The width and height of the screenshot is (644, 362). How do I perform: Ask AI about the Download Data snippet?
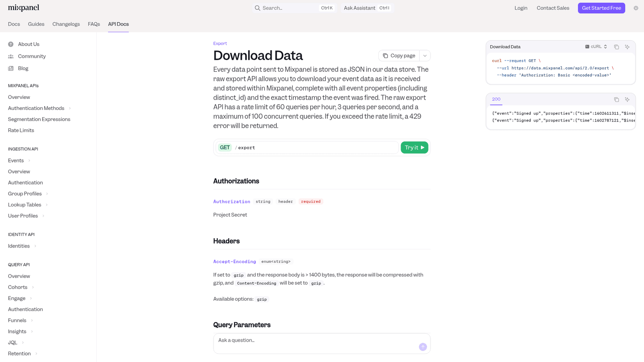[627, 47]
